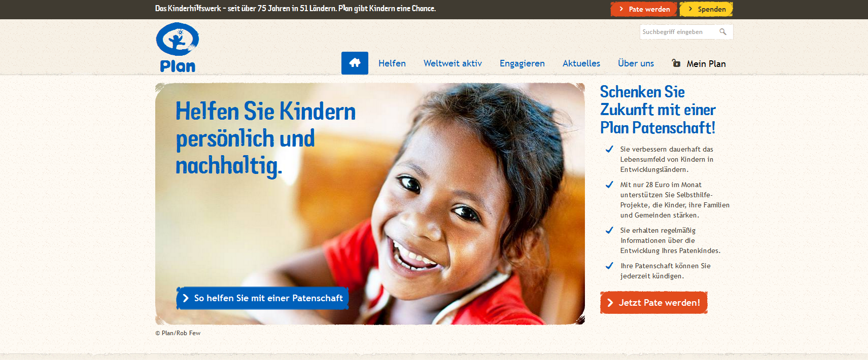Viewport: 868px width, 360px height.
Task: Open the Engagieren menu item
Action: tap(522, 63)
